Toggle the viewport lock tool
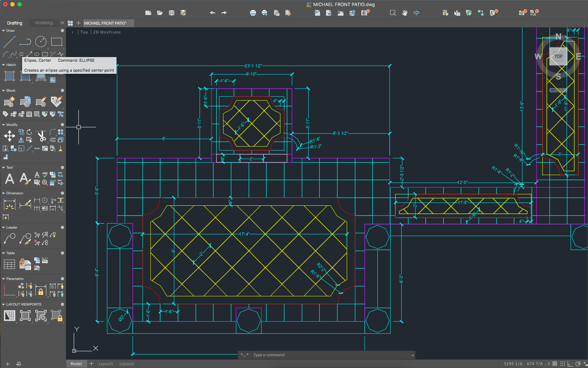The width and height of the screenshot is (588, 368). [57, 316]
